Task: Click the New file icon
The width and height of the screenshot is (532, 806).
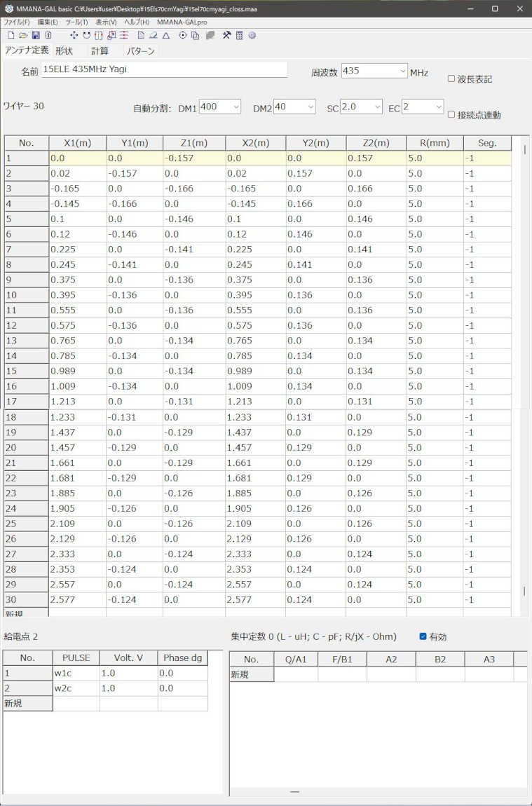Action: (11, 35)
